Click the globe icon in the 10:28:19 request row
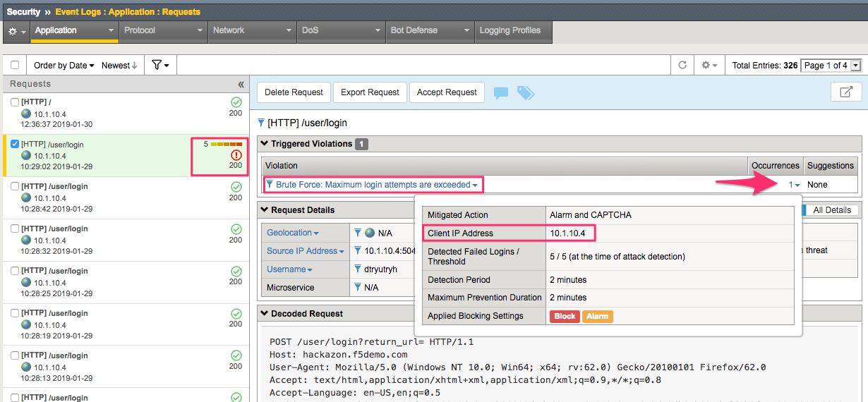Image resolution: width=868 pixels, height=402 pixels. pyautogui.click(x=26, y=325)
